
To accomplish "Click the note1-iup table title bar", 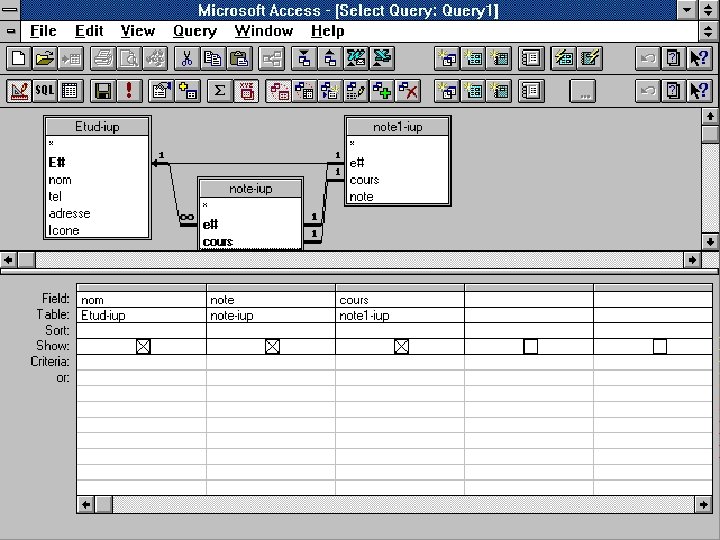I will [x=398, y=127].
